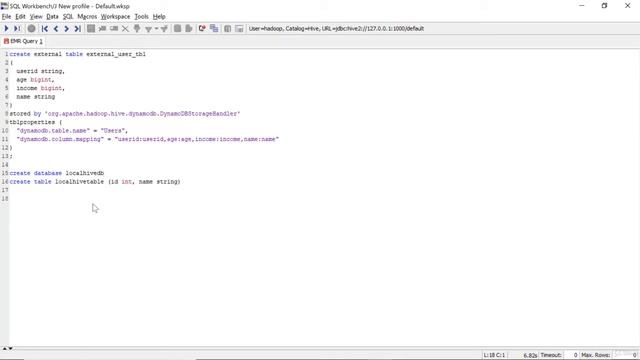Screen dimensions: 640x360
Task: Click the Timeout: label in status bar
Action: 551,355
